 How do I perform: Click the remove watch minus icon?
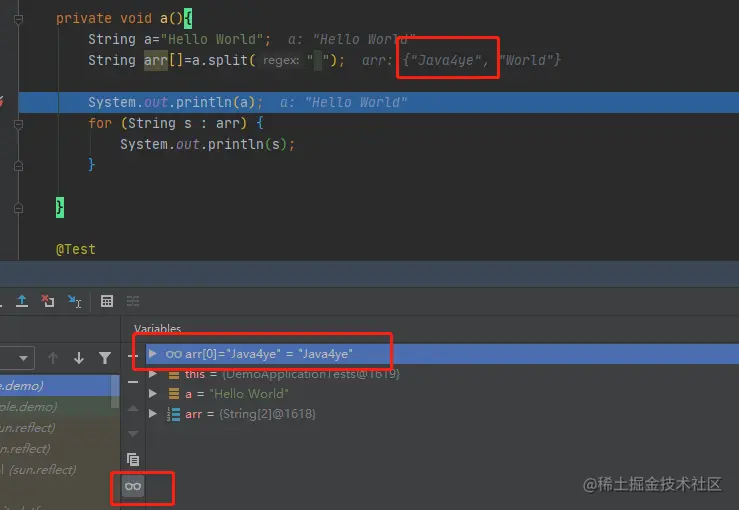coord(133,382)
